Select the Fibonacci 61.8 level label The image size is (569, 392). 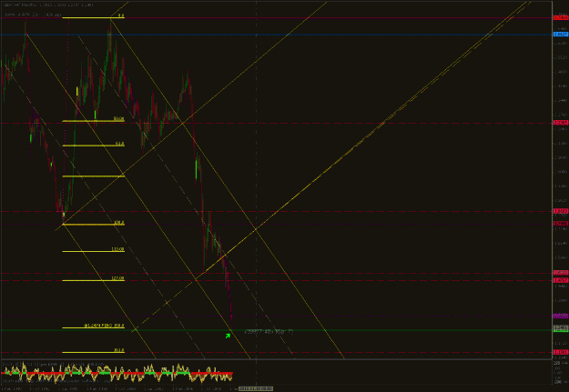pos(120,144)
